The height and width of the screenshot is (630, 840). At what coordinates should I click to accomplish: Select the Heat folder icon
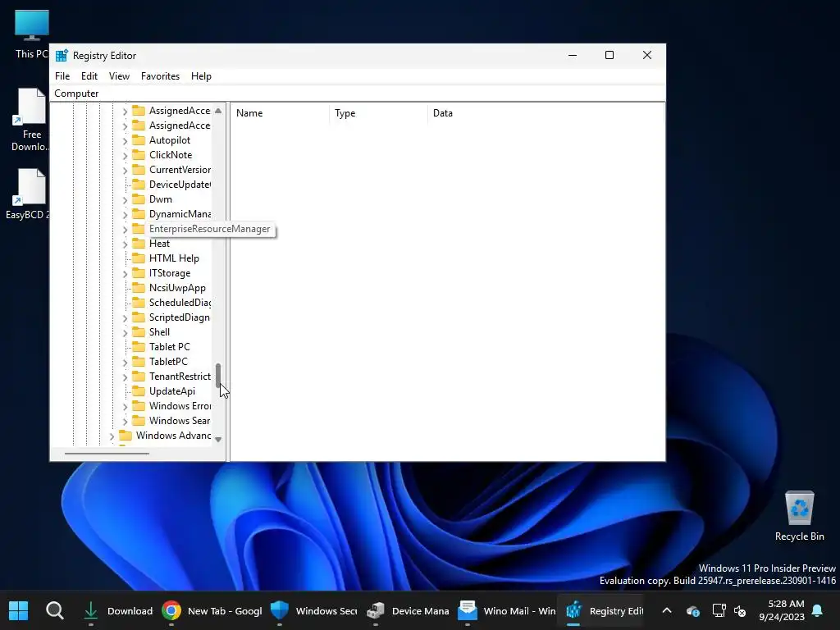point(139,243)
